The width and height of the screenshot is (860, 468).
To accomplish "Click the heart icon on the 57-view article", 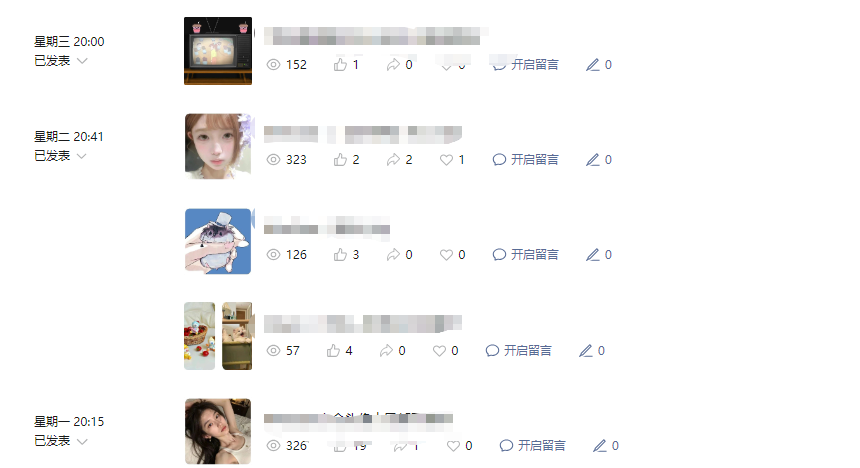I will click(439, 351).
